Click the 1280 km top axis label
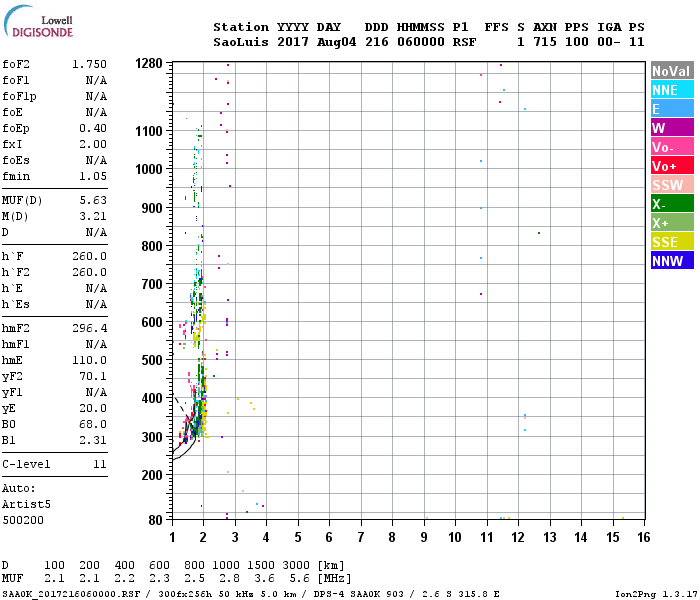The height and width of the screenshot is (600, 700). (149, 63)
